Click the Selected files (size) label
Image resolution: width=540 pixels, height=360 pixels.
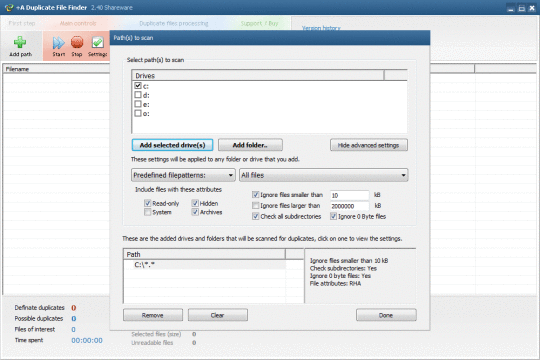[156, 334]
